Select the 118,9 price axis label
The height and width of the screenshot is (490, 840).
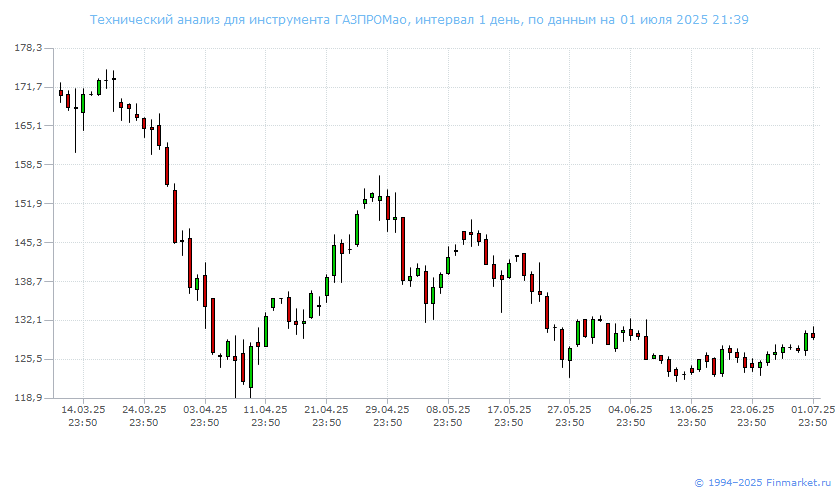coord(28,398)
